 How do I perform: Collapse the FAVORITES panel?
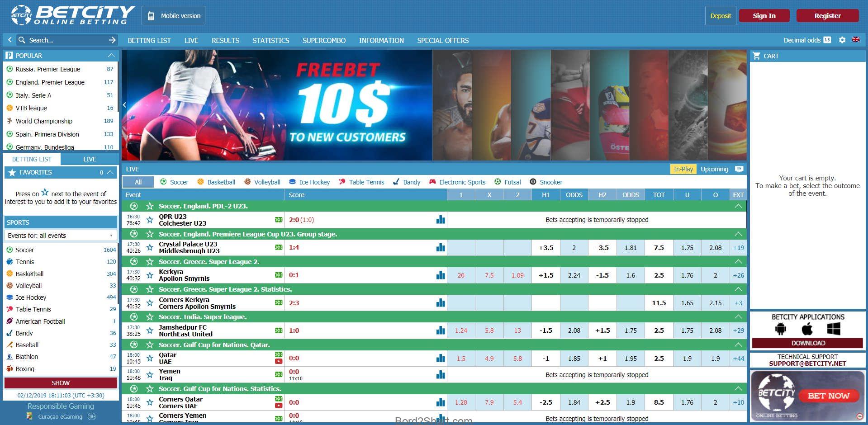coord(110,172)
